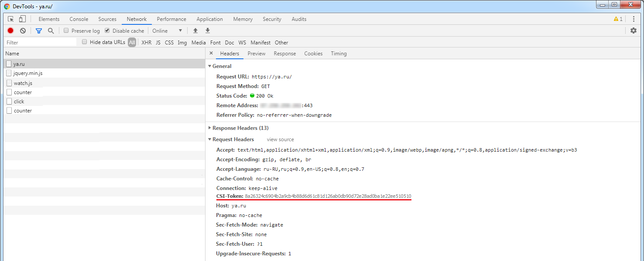Open the Application panel
This screenshot has height=261, width=644.
(209, 19)
